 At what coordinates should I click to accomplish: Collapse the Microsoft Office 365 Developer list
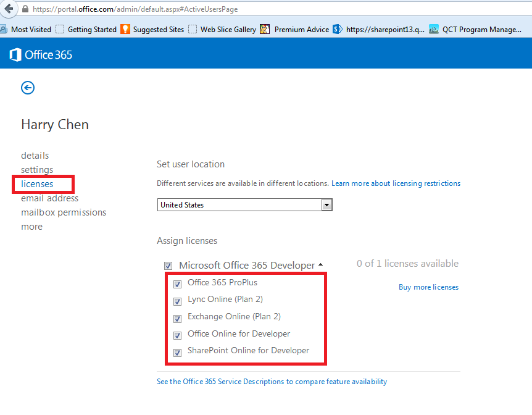(x=321, y=264)
